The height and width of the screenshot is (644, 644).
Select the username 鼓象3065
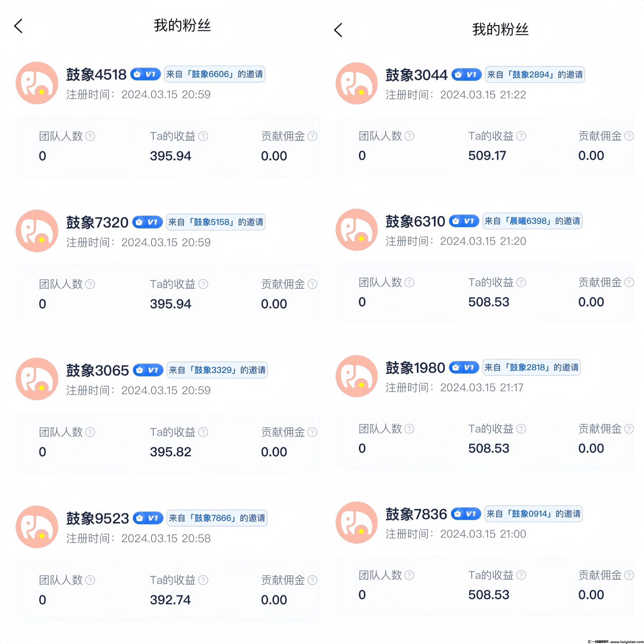(97, 370)
